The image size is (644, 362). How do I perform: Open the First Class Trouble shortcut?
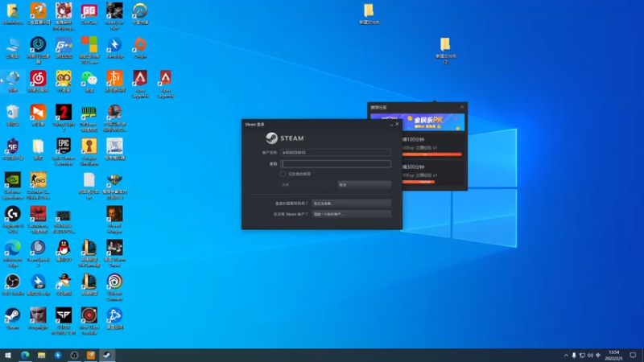89,321
